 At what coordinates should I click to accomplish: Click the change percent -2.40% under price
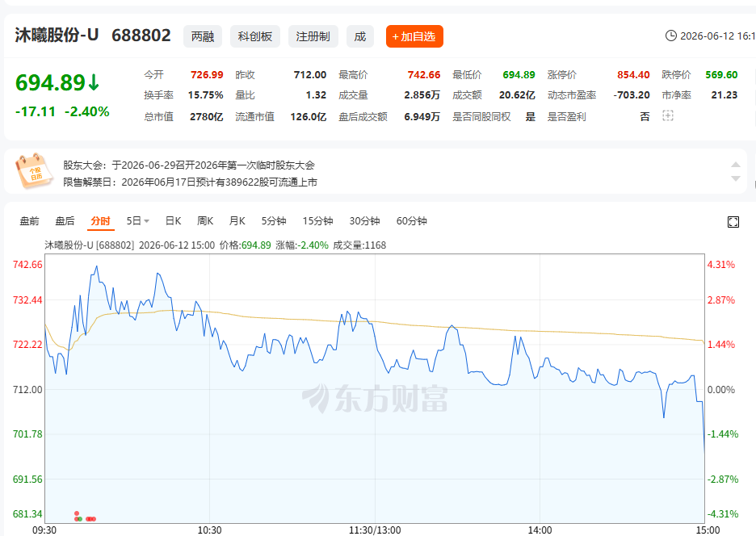pos(86,112)
